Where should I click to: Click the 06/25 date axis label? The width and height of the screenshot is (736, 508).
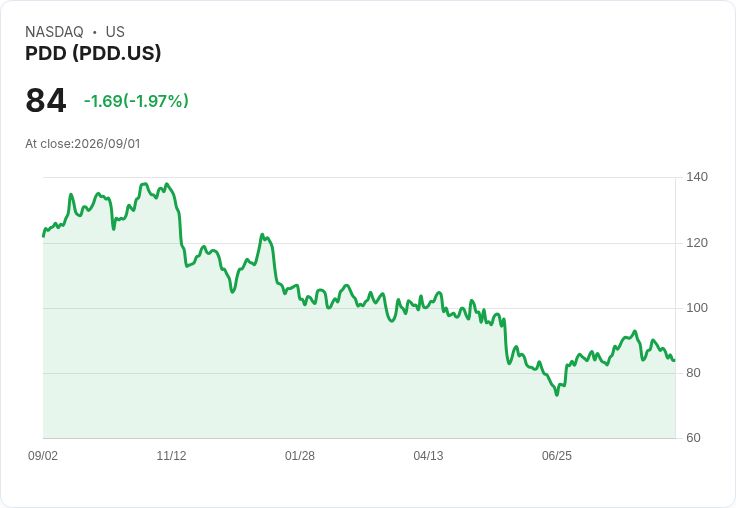(x=557, y=455)
